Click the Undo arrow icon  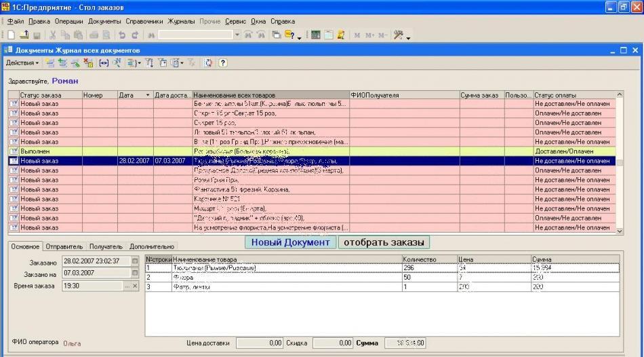point(122,35)
